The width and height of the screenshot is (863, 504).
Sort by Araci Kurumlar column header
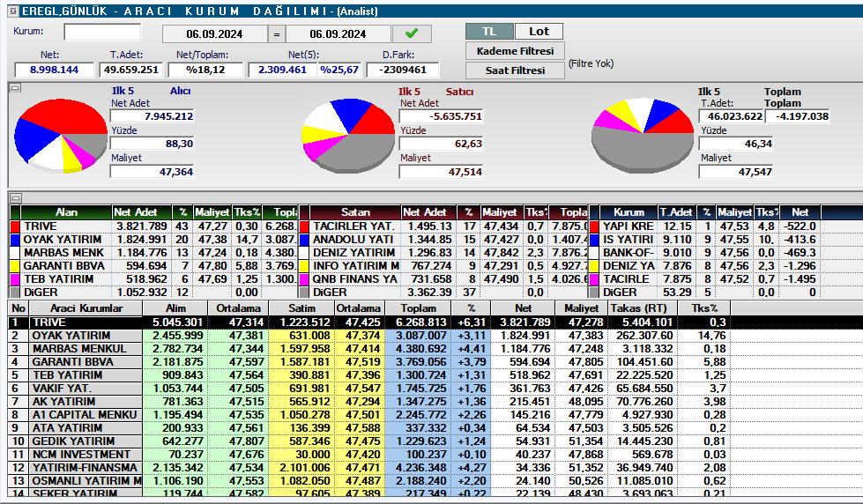coord(86,308)
